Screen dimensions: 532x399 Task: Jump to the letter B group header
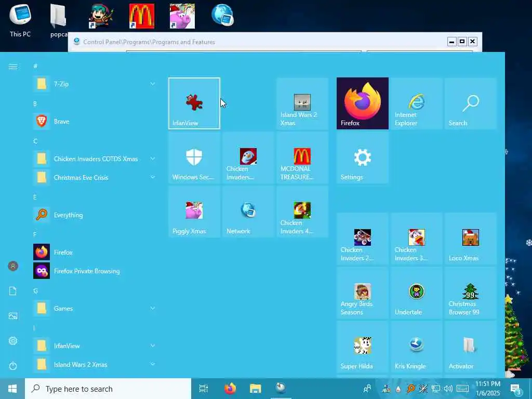point(35,104)
